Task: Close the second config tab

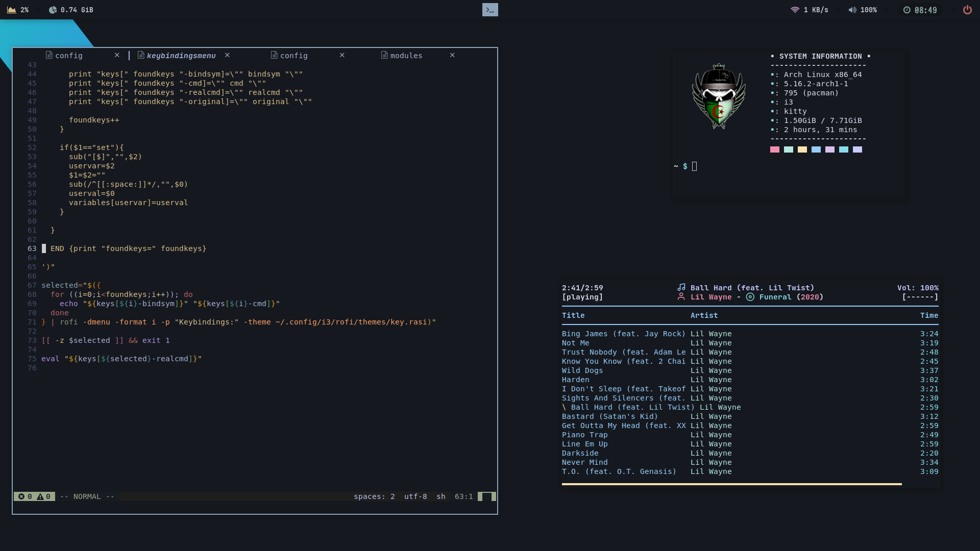Action: click(x=342, y=55)
